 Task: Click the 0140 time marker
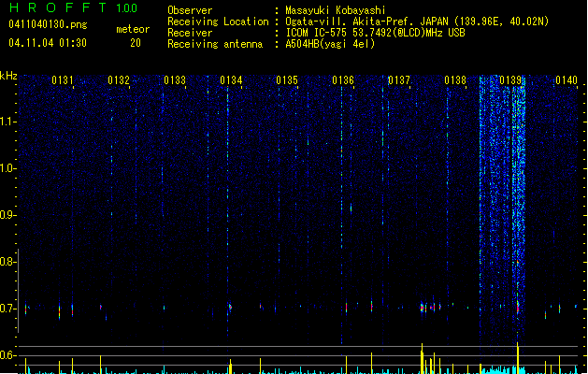(x=566, y=80)
